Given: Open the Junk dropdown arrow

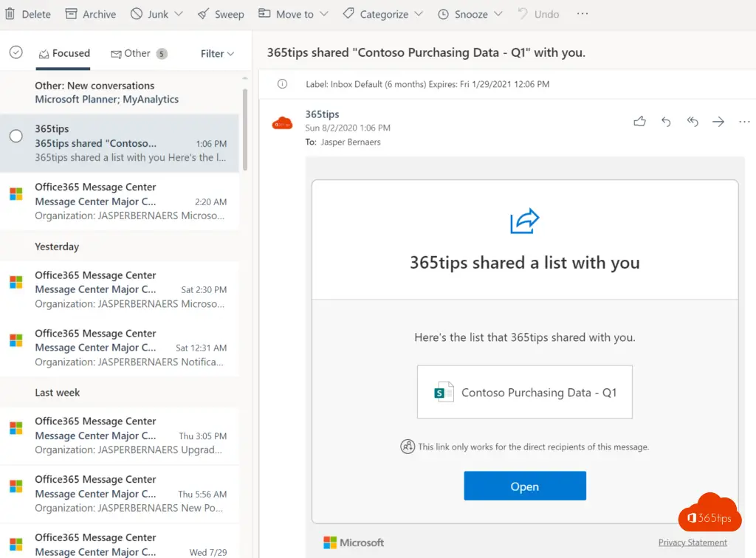Looking at the screenshot, I should tap(182, 14).
